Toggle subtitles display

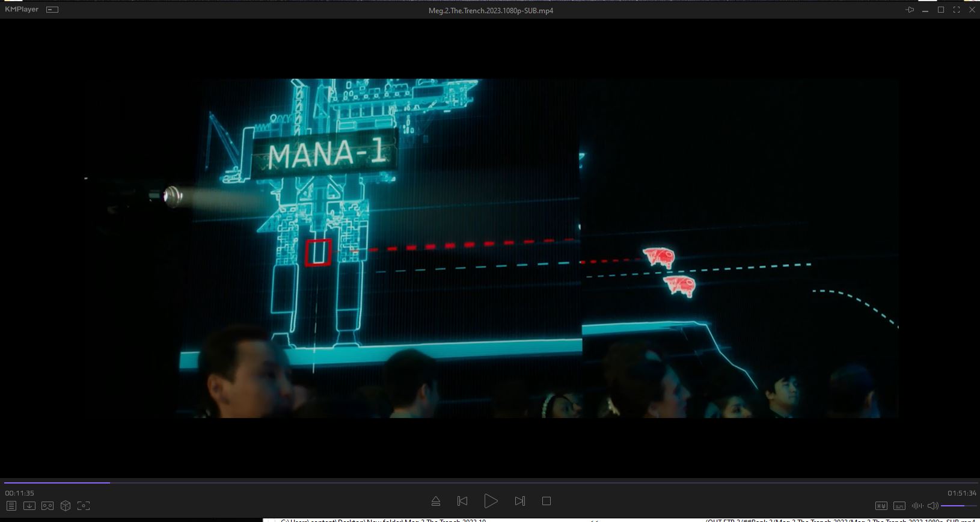tap(899, 506)
